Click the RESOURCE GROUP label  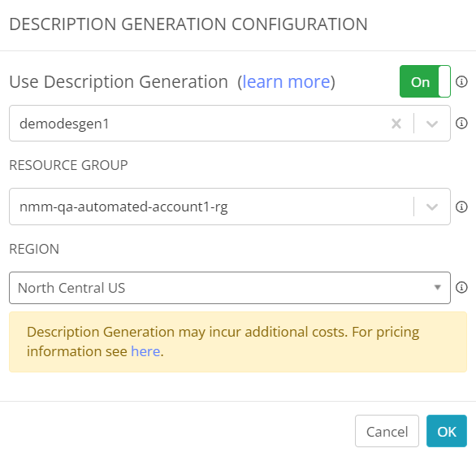tap(68, 165)
